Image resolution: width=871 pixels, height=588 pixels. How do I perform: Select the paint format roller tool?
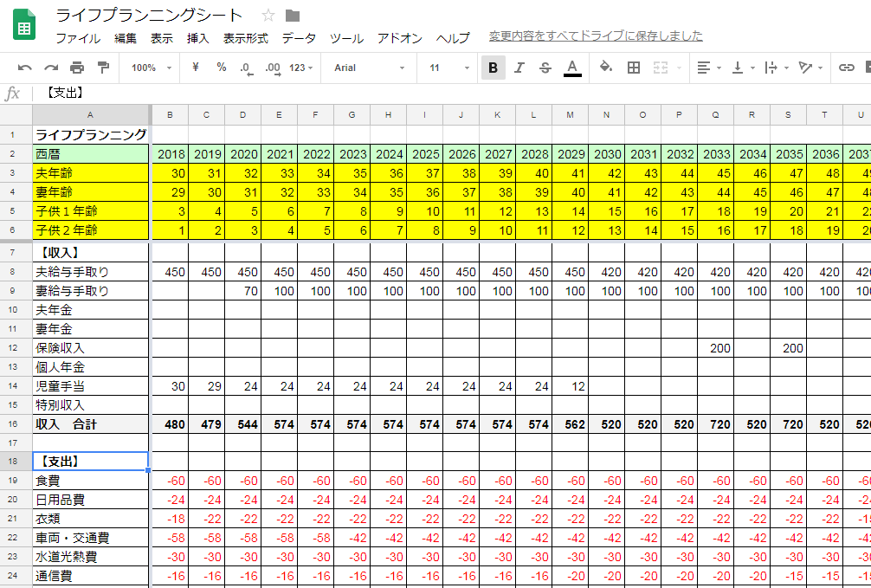[x=103, y=68]
